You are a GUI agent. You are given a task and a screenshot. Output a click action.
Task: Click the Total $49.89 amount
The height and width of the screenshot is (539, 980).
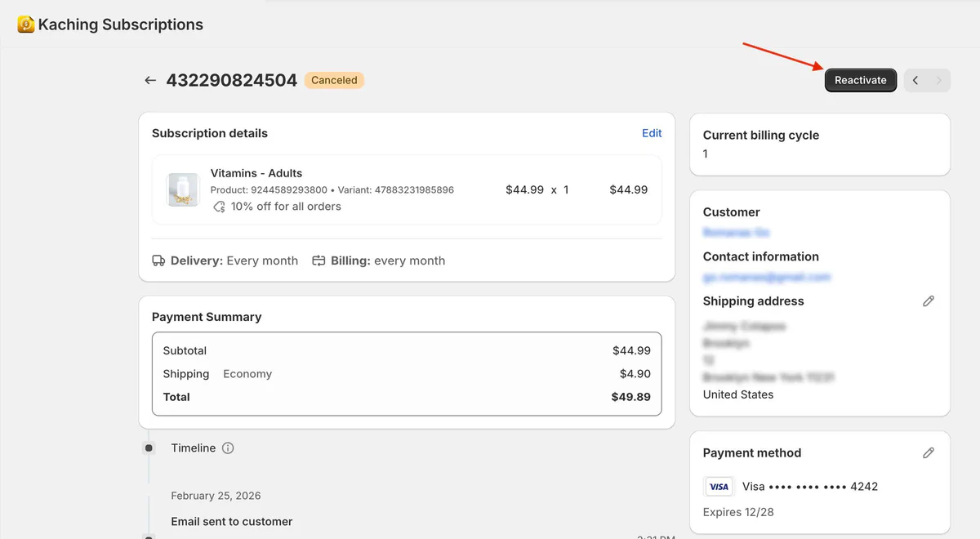pyautogui.click(x=631, y=397)
